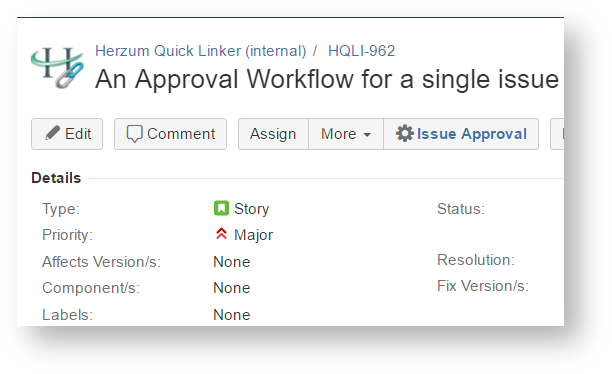Screen dimensions: 612x374
Task: Click the Herzum Quick Linker project logo
Action: 57,67
